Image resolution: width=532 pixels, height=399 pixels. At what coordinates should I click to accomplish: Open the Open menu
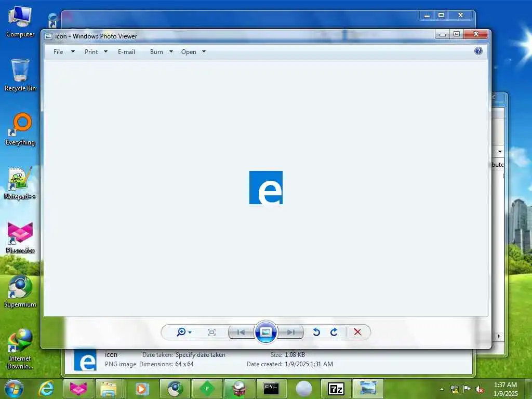pyautogui.click(x=189, y=52)
